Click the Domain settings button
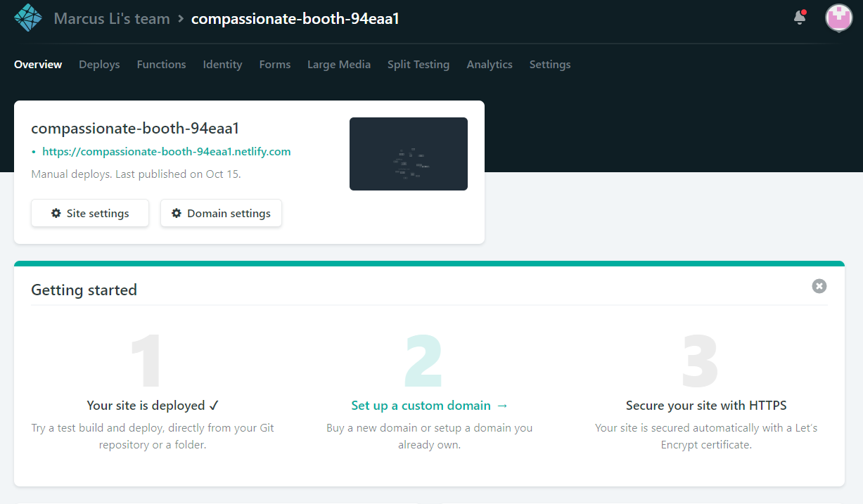Viewport: 863px width, 504px height. (221, 213)
